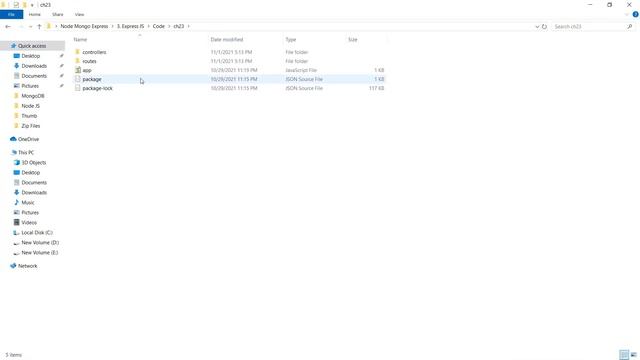The height and width of the screenshot is (360, 640).
Task: Navigate to Code breadcrumb
Action: click(x=159, y=26)
